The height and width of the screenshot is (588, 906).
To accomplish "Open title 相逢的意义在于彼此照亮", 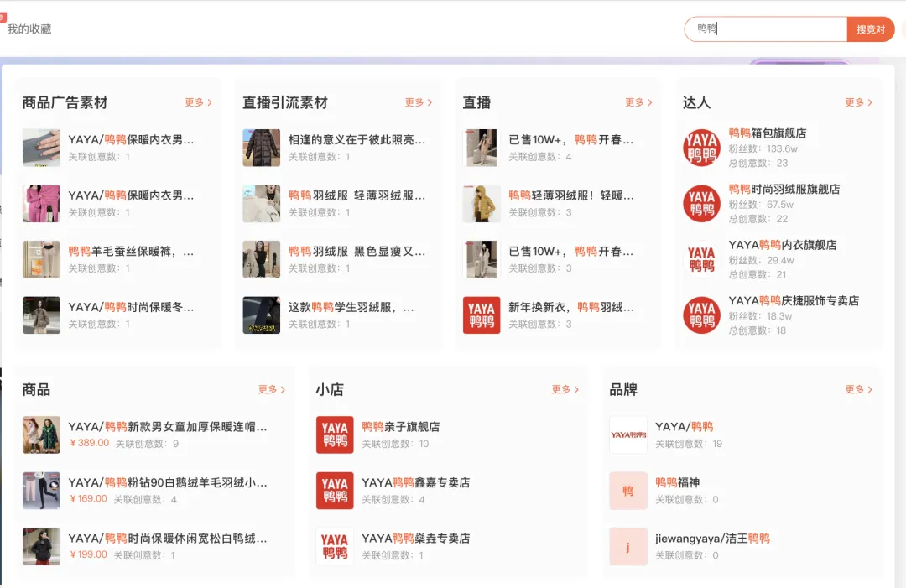I will [x=357, y=140].
